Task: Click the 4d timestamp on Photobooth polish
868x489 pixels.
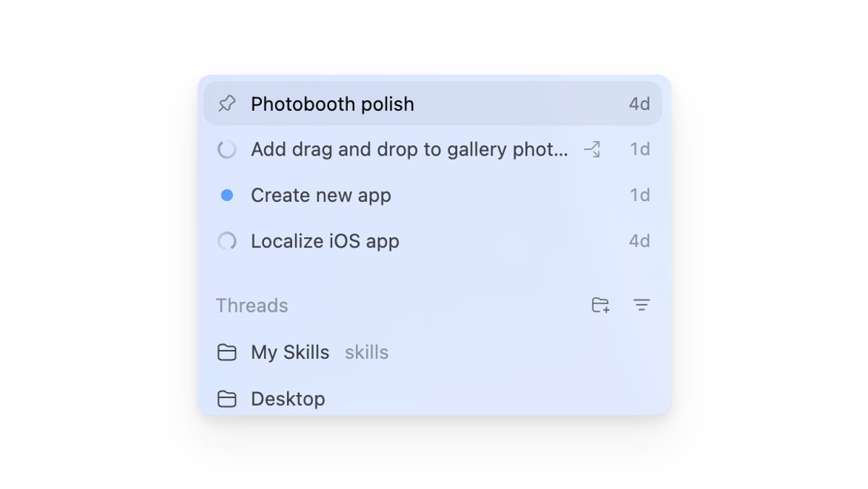Action: [639, 103]
